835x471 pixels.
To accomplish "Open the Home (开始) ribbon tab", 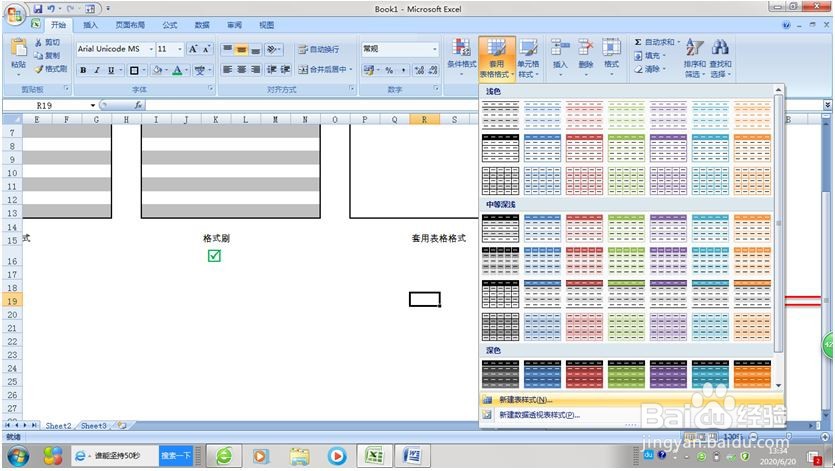I will tap(59, 25).
